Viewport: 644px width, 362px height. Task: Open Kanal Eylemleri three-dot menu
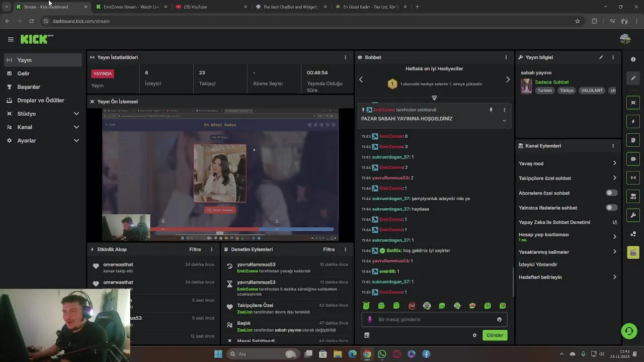point(613,146)
